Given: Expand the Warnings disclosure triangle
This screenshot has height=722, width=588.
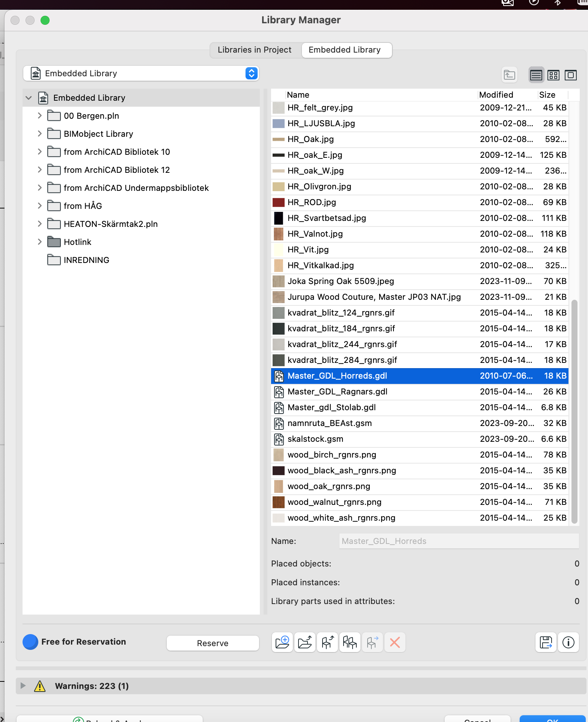Looking at the screenshot, I should pyautogui.click(x=23, y=686).
